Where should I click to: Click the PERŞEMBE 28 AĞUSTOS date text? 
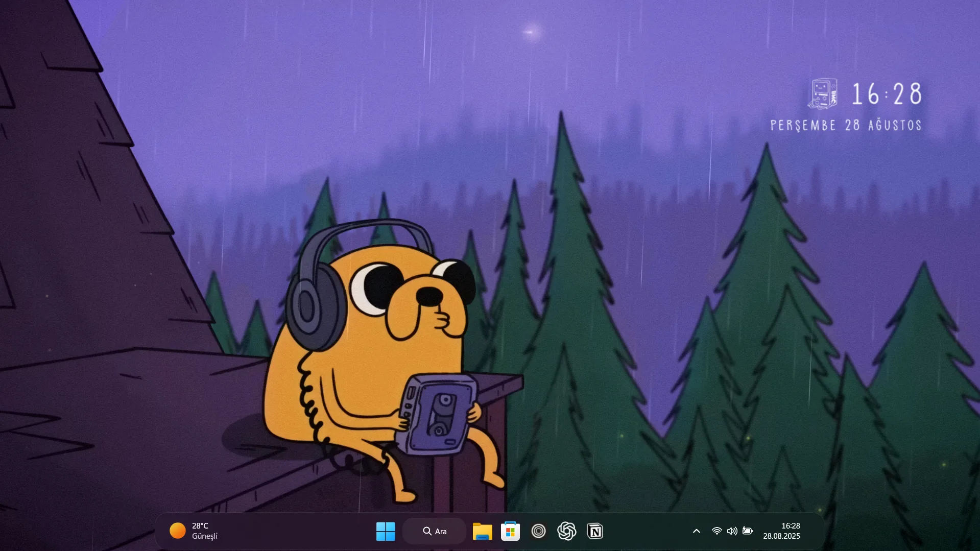pyautogui.click(x=846, y=125)
